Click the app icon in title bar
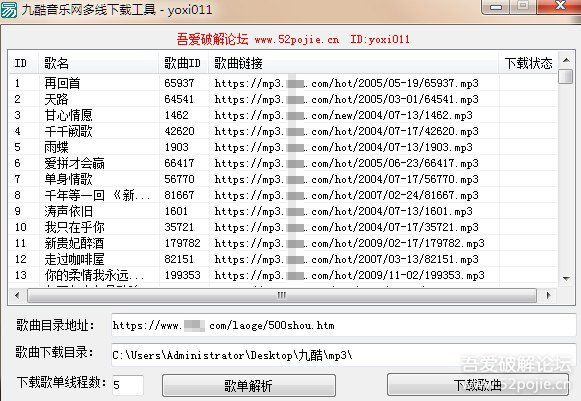 pos(9,9)
